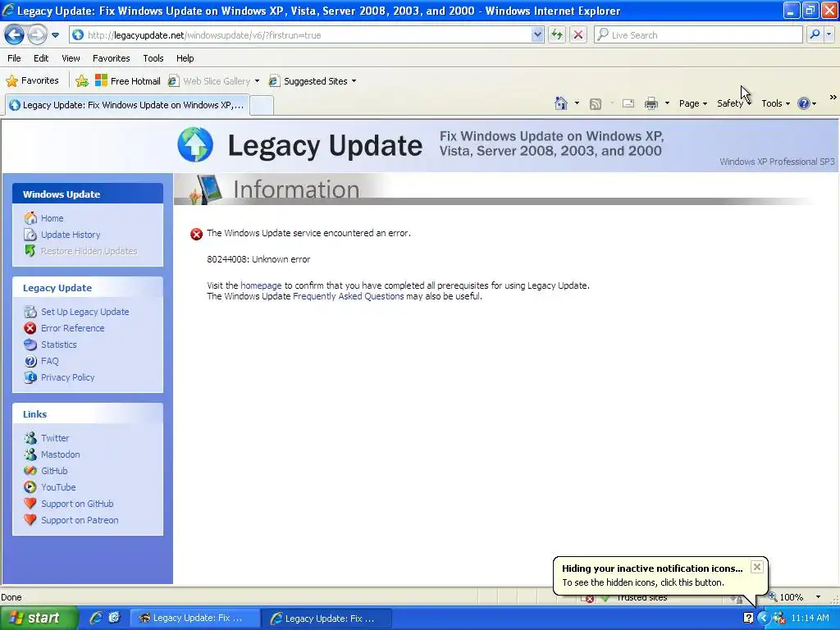
Task: Click the GitHub icon in Links
Action: point(30,471)
